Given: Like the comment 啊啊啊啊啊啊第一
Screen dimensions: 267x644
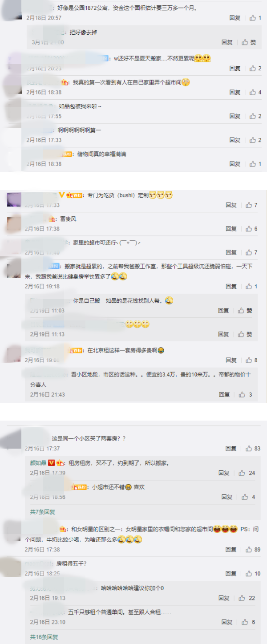Looking at the screenshot, I should pos(255,140).
